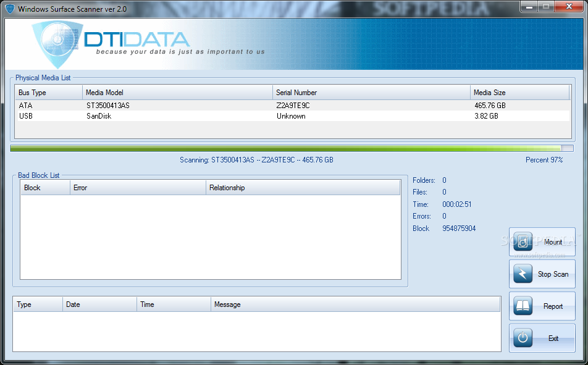Viewport: 588px width, 365px height.
Task: Click the Serial Number column header
Action: pos(371,92)
